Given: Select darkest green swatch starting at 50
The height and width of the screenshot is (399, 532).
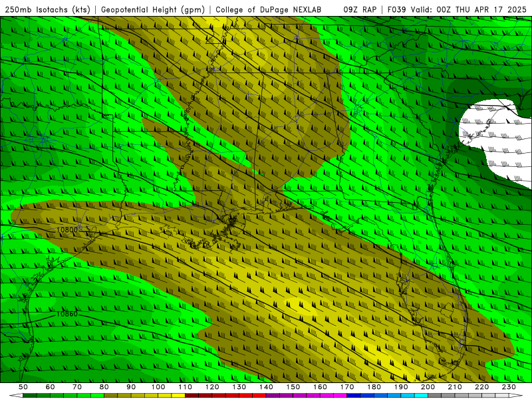Looking at the screenshot, I should (x=29, y=396).
